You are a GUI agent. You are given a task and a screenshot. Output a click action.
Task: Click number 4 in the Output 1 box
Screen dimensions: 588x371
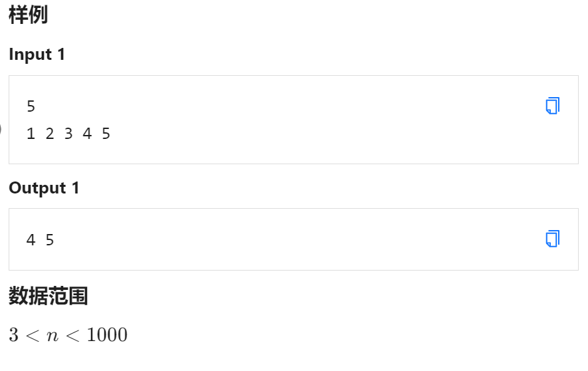pyautogui.click(x=31, y=240)
